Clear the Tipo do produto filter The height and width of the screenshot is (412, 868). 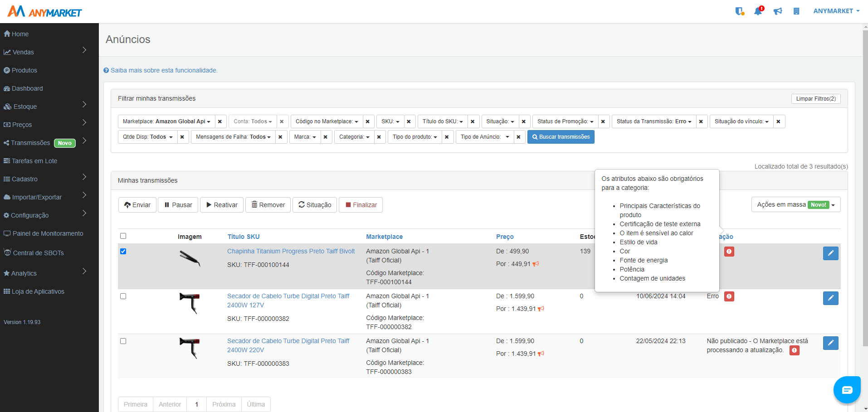pos(447,137)
